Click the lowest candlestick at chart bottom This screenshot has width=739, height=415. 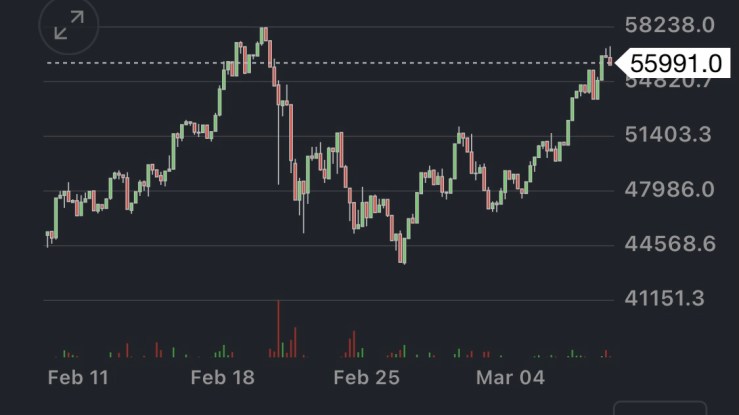coord(402,250)
